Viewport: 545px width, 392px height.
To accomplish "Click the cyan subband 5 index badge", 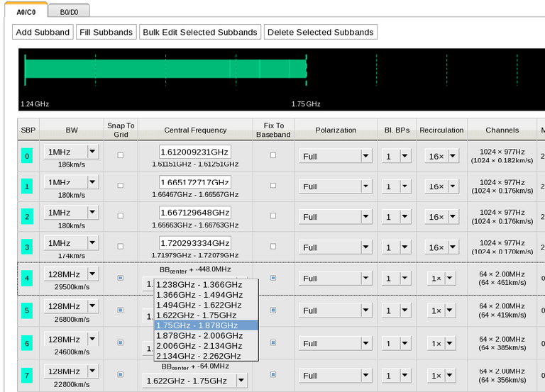I will tap(28, 310).
